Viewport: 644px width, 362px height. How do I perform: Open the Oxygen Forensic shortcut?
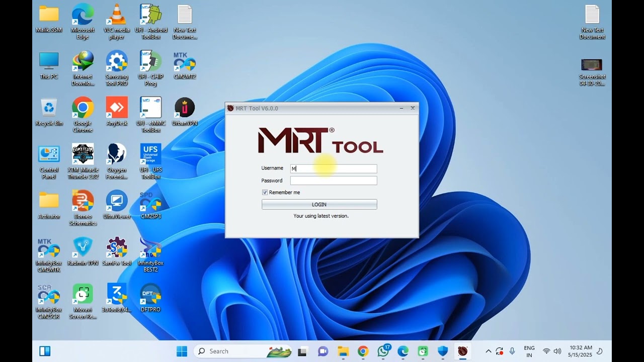117,162
